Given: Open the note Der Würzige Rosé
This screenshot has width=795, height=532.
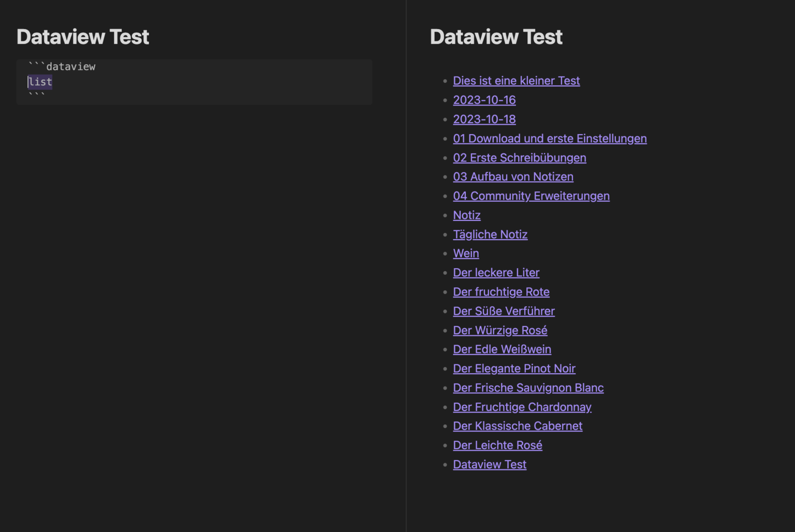Looking at the screenshot, I should pos(499,330).
